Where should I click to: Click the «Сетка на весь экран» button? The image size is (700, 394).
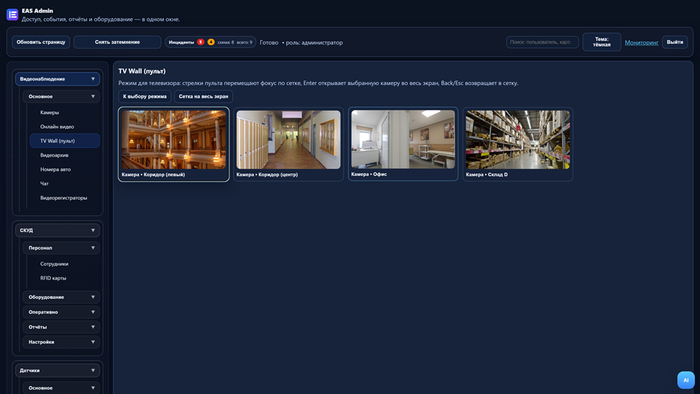coord(203,96)
